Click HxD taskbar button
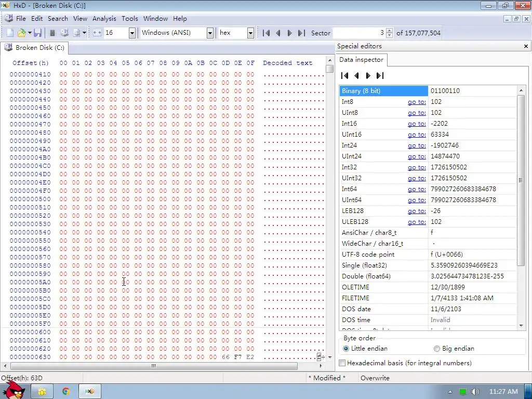The width and height of the screenshot is (532, 399). click(89, 392)
